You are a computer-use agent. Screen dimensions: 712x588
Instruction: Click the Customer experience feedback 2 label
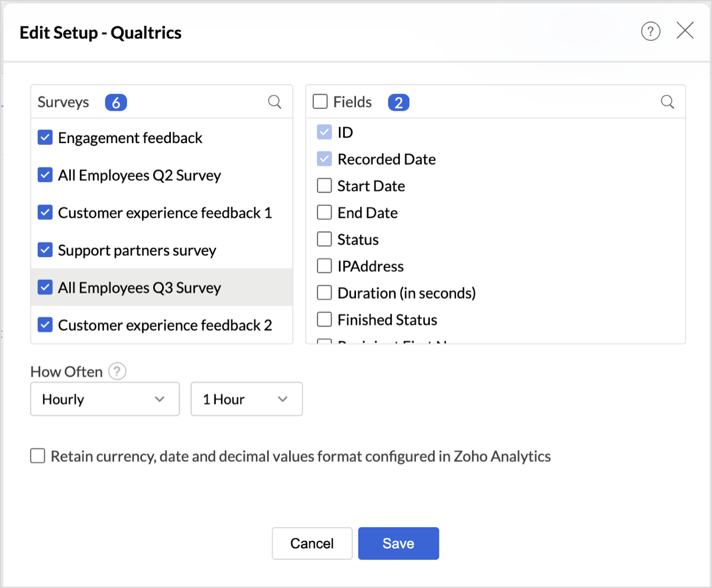pos(165,325)
